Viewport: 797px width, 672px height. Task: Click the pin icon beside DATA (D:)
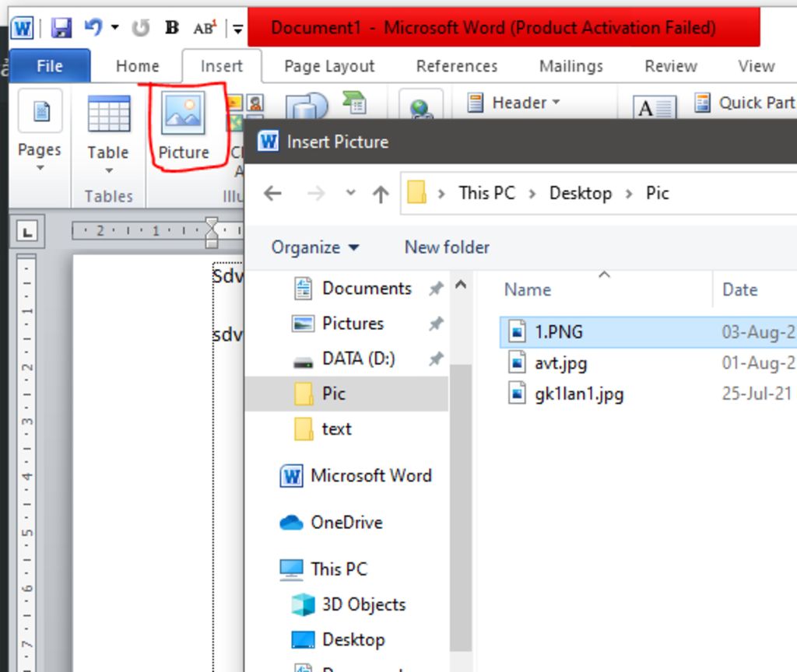click(436, 359)
